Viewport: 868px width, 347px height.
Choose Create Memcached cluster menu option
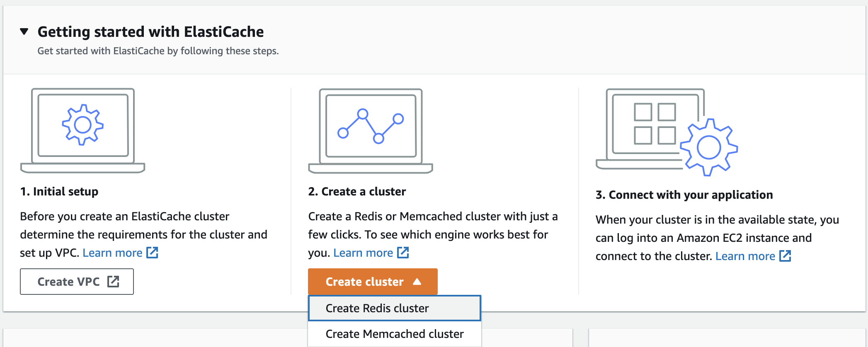(x=395, y=334)
